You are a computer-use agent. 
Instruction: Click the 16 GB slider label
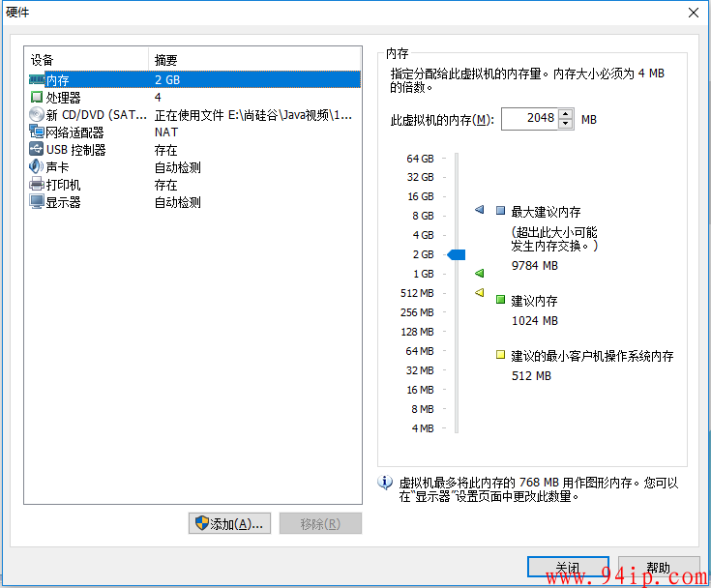[x=420, y=196]
